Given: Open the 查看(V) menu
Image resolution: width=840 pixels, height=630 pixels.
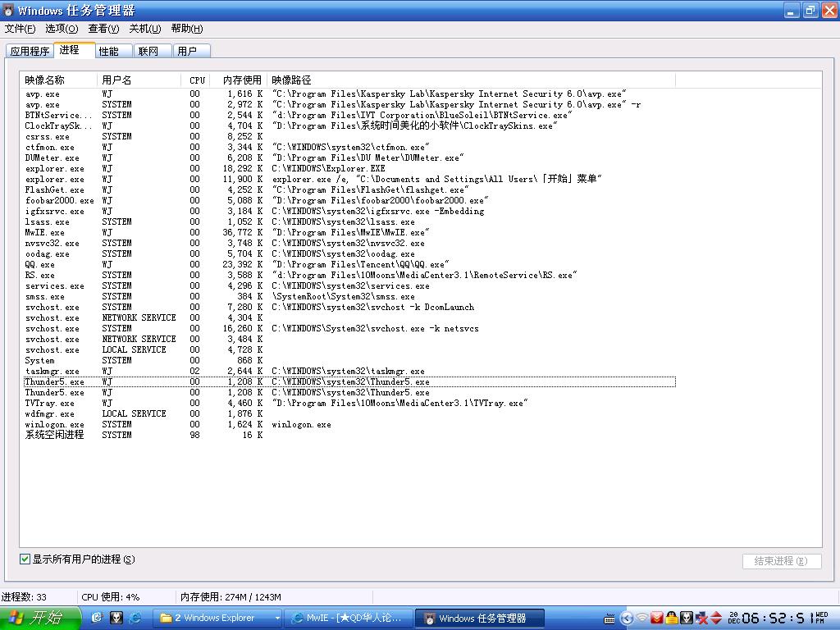Looking at the screenshot, I should [x=103, y=29].
